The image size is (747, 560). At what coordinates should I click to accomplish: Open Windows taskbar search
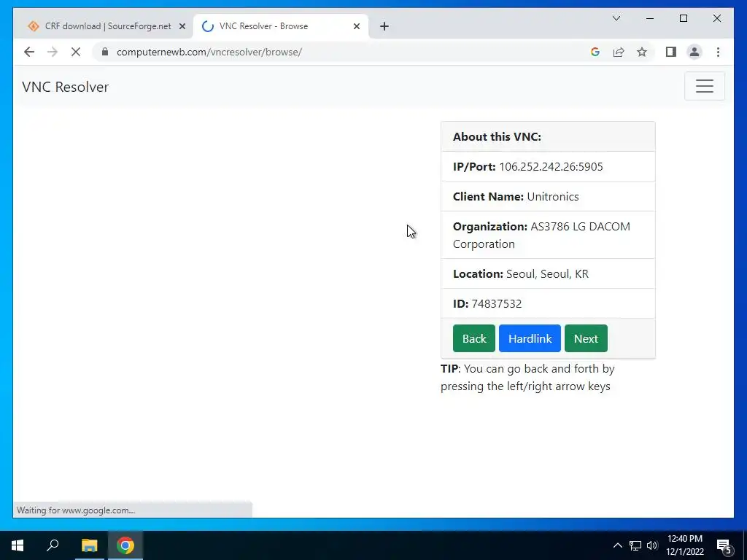click(x=53, y=545)
